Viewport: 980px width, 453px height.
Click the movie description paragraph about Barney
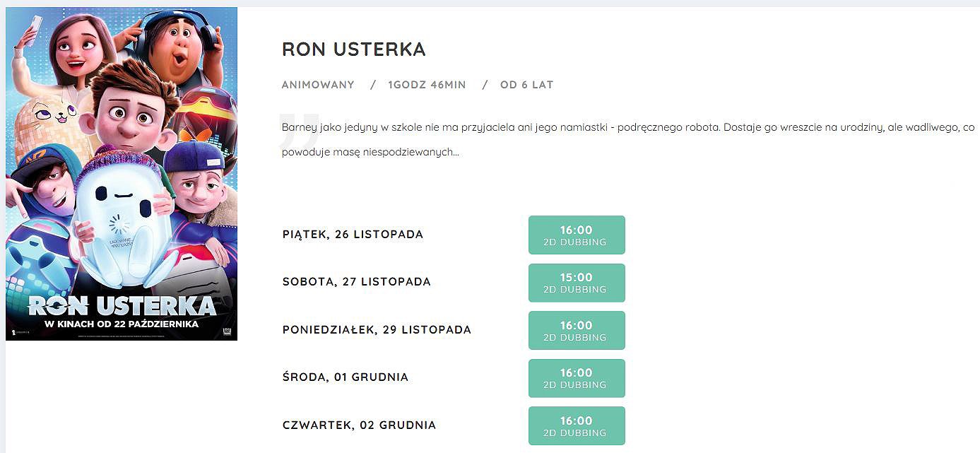pyautogui.click(x=628, y=140)
